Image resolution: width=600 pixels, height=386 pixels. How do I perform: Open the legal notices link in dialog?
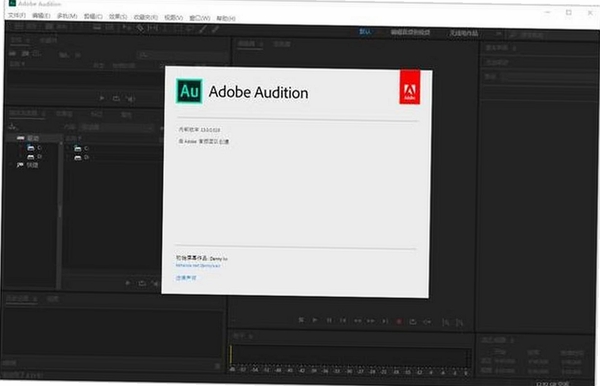186,278
